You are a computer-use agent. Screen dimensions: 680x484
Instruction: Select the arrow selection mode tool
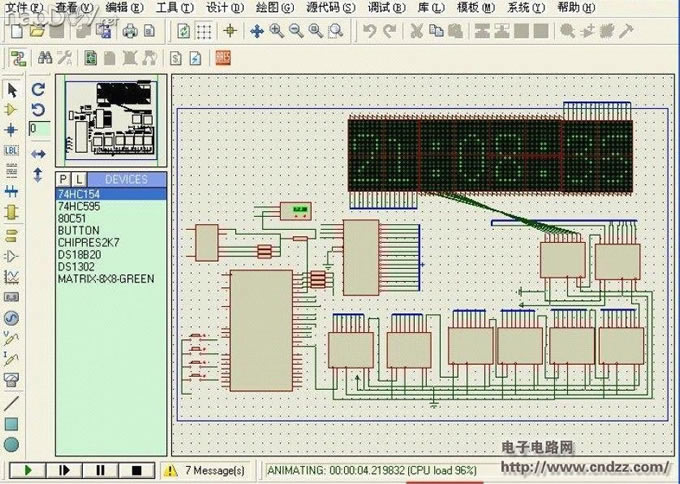13,89
